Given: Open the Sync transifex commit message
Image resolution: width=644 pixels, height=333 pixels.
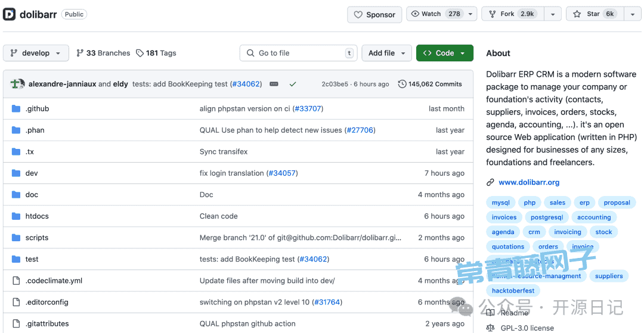Looking at the screenshot, I should pyautogui.click(x=224, y=152).
